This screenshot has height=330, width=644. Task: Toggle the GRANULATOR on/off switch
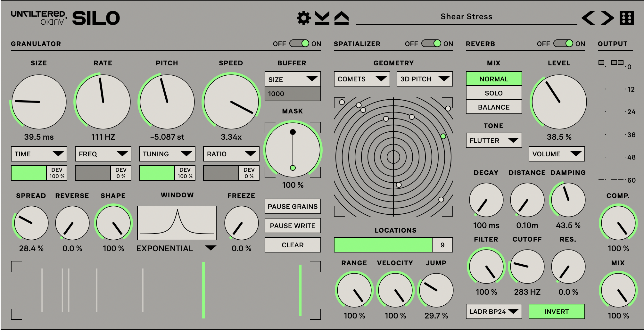pyautogui.click(x=299, y=43)
